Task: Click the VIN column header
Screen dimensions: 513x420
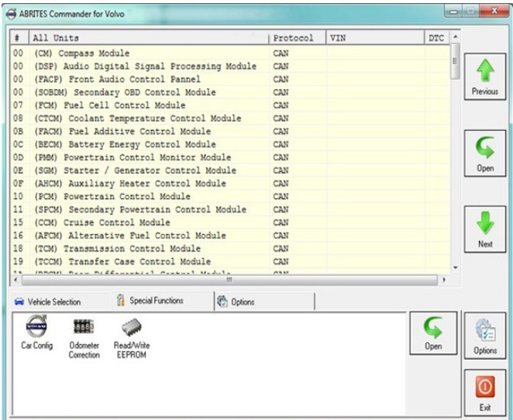Action: (x=375, y=38)
